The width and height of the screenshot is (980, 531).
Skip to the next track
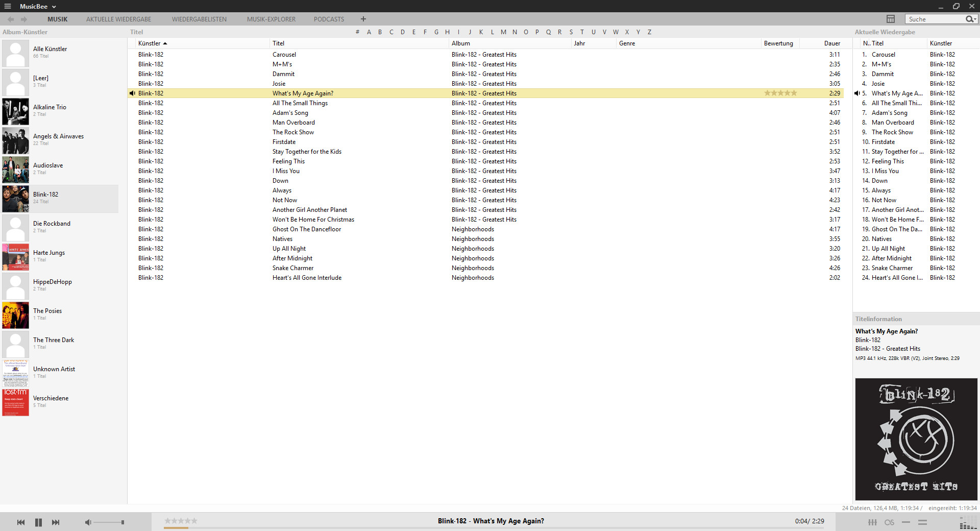coord(55,522)
